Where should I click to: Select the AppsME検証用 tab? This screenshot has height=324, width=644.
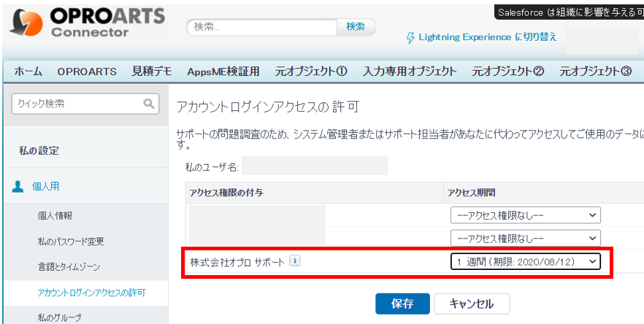223,72
